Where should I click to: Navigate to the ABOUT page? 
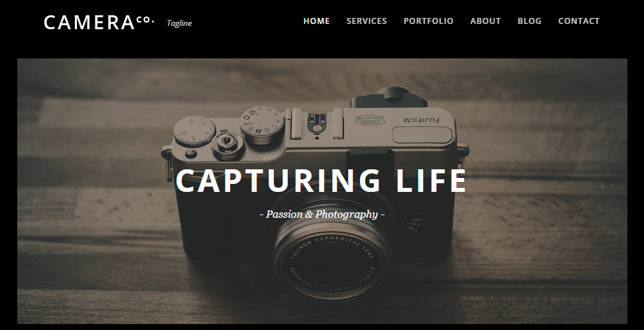[485, 21]
